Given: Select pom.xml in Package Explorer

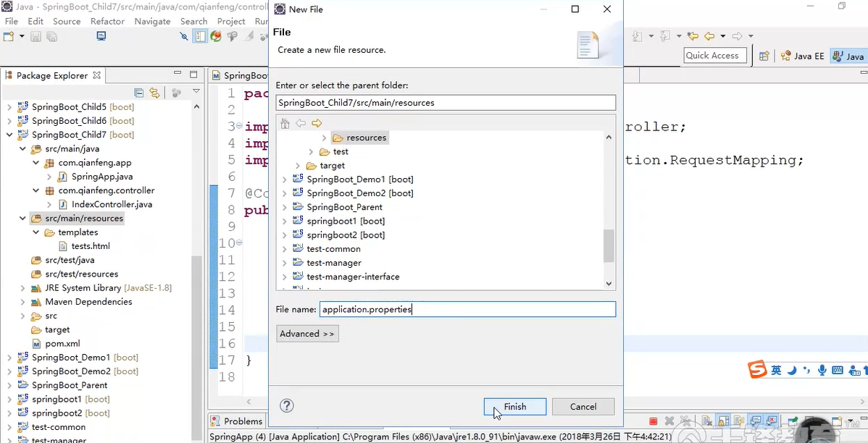Looking at the screenshot, I should (x=62, y=343).
